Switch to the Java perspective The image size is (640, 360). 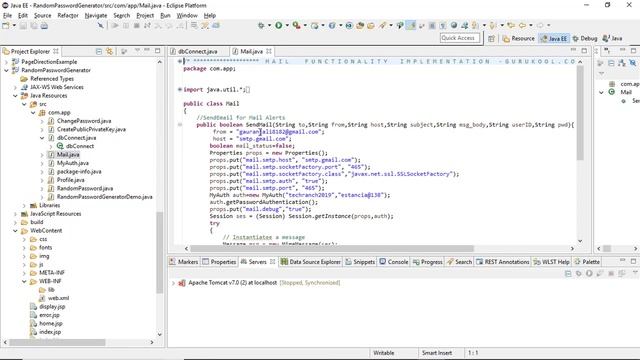(613, 38)
